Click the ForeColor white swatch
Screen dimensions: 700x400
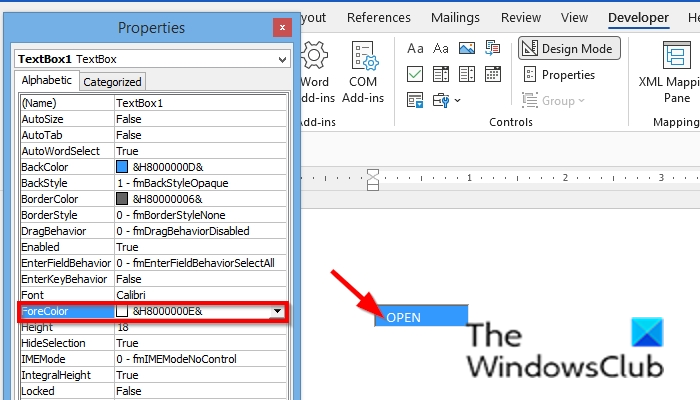click(x=122, y=311)
